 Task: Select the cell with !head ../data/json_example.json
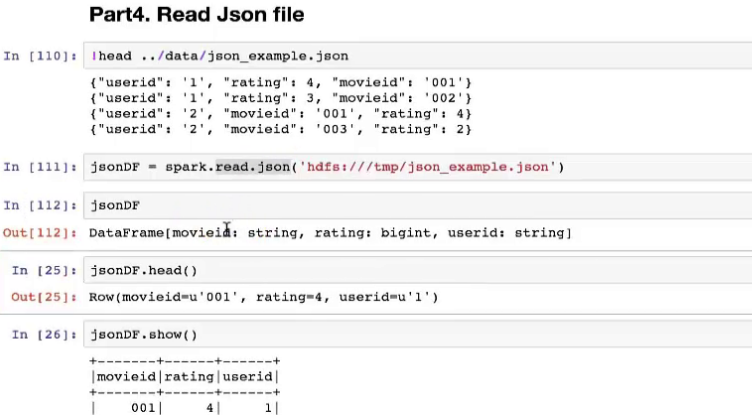tap(417, 56)
